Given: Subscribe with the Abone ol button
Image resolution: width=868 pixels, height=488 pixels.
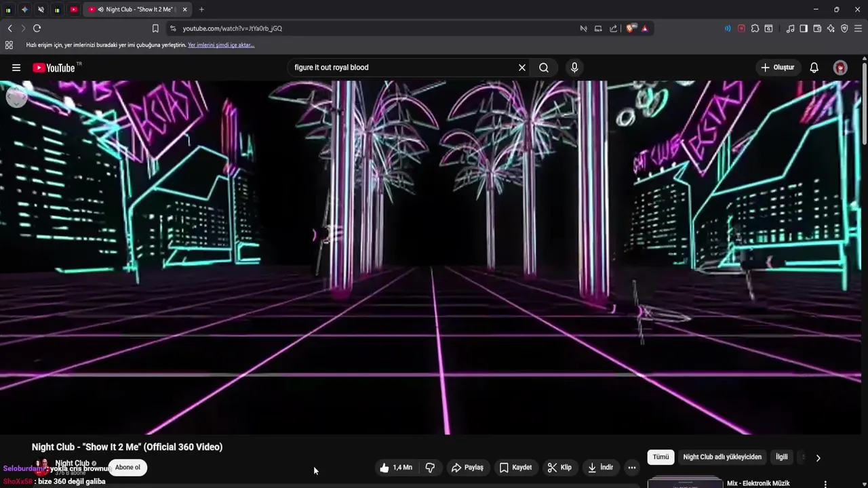Looking at the screenshot, I should (x=127, y=468).
